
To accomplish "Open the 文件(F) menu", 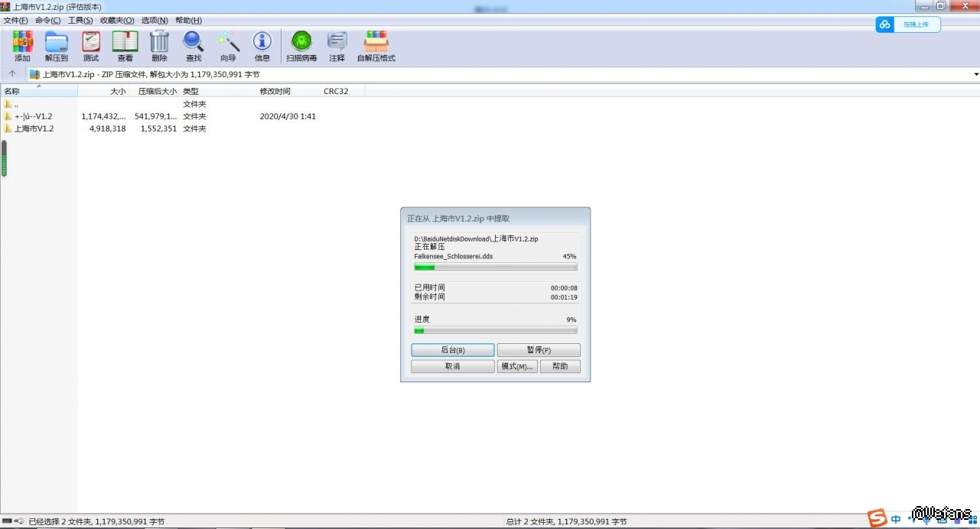I will (16, 20).
